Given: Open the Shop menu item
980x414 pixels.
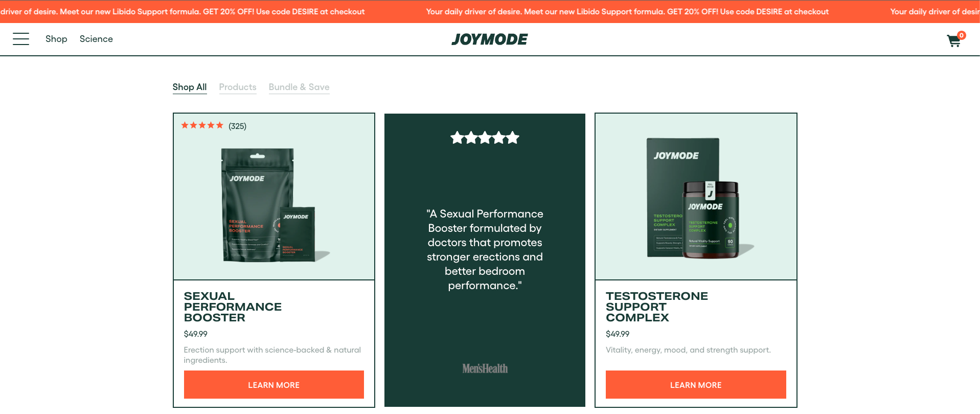Looking at the screenshot, I should point(56,39).
